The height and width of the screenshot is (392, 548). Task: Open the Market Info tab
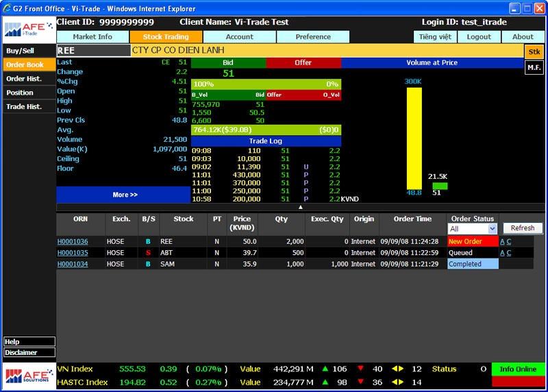click(x=92, y=37)
